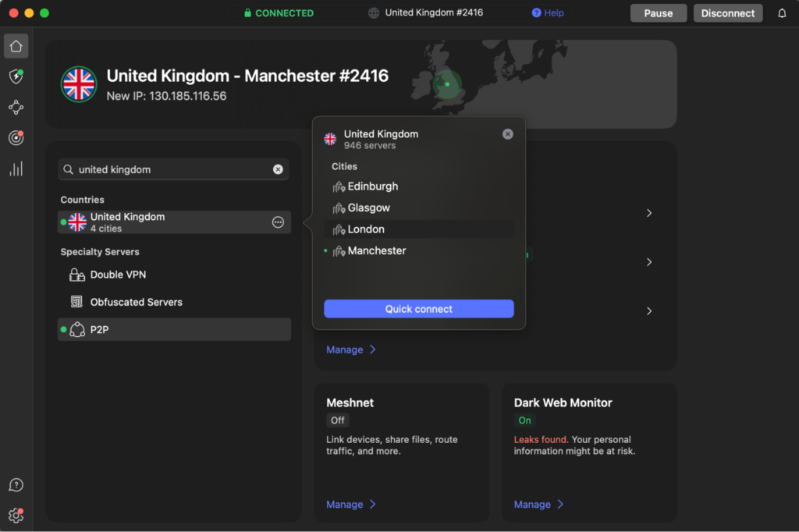The height and width of the screenshot is (532, 799).
Task: Focus the united kingdom search field
Action: click(173, 169)
